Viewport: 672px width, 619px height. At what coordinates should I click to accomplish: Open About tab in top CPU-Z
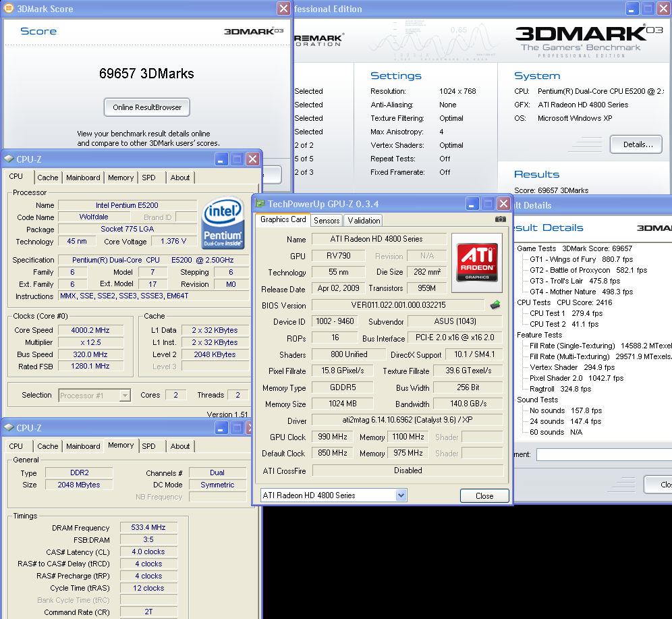(180, 178)
